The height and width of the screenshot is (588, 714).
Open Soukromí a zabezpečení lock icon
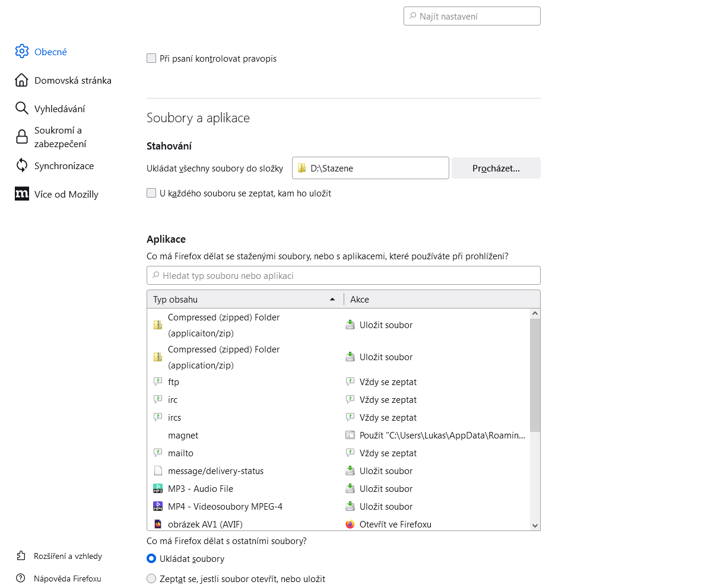click(x=22, y=137)
